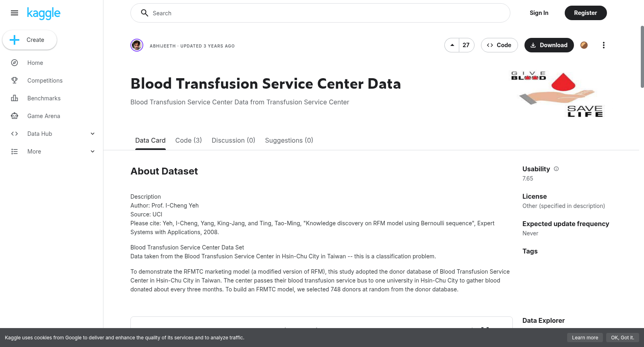Click the Give Blood dataset thumbnail image
This screenshot has height=347, width=644.
557,94
